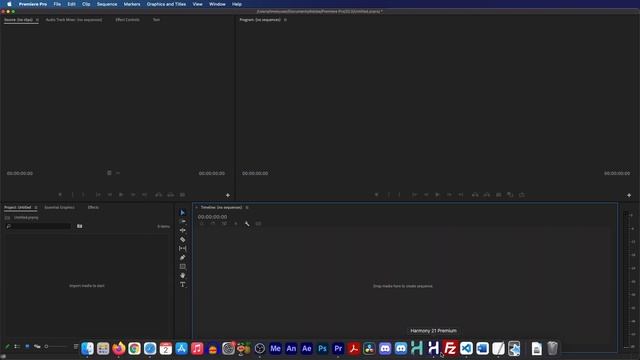
Task: Launch After Effects from the Dock
Action: click(307, 348)
